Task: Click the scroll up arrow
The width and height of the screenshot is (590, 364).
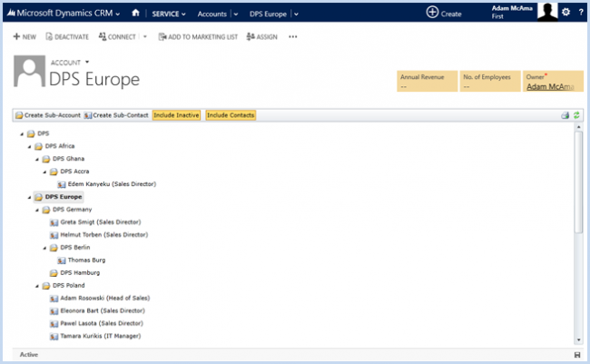Action: [579, 127]
